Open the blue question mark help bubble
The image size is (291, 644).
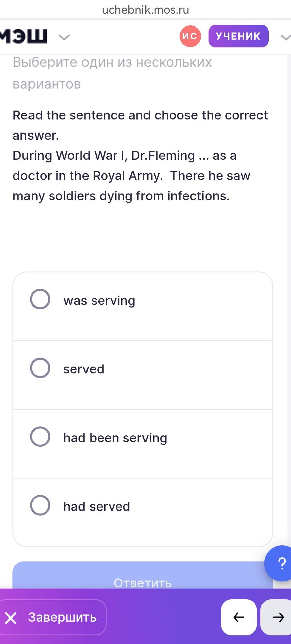click(279, 563)
